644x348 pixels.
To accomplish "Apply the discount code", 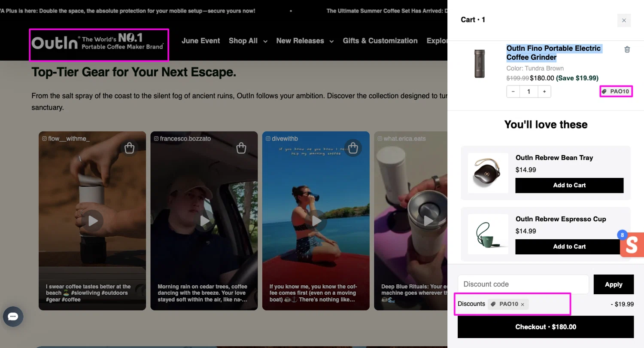I will 614,284.
